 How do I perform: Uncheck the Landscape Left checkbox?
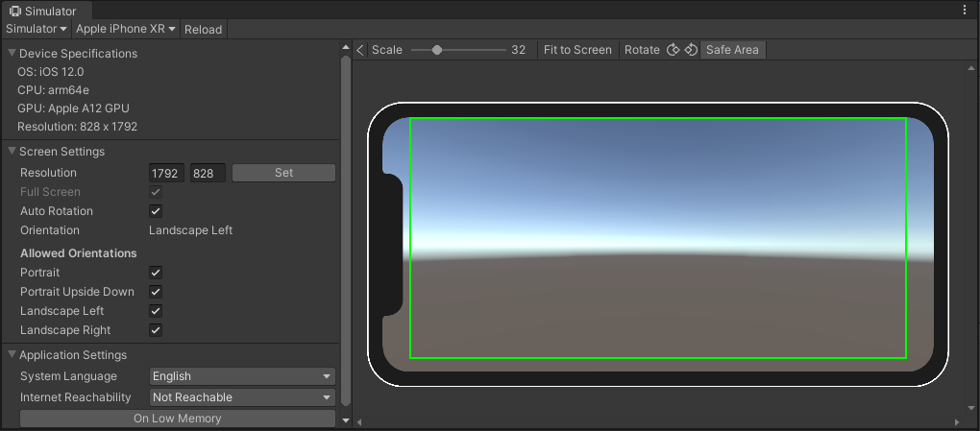pyautogui.click(x=156, y=311)
